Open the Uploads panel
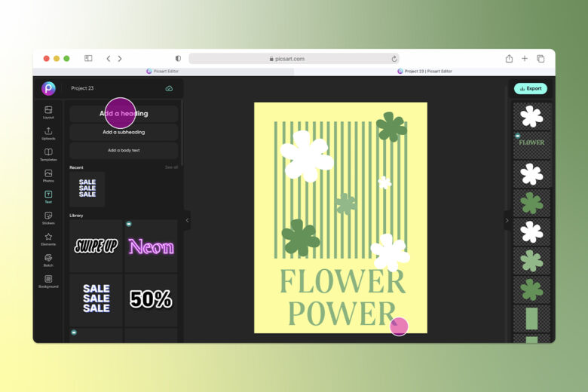588x392 pixels. pyautogui.click(x=48, y=133)
